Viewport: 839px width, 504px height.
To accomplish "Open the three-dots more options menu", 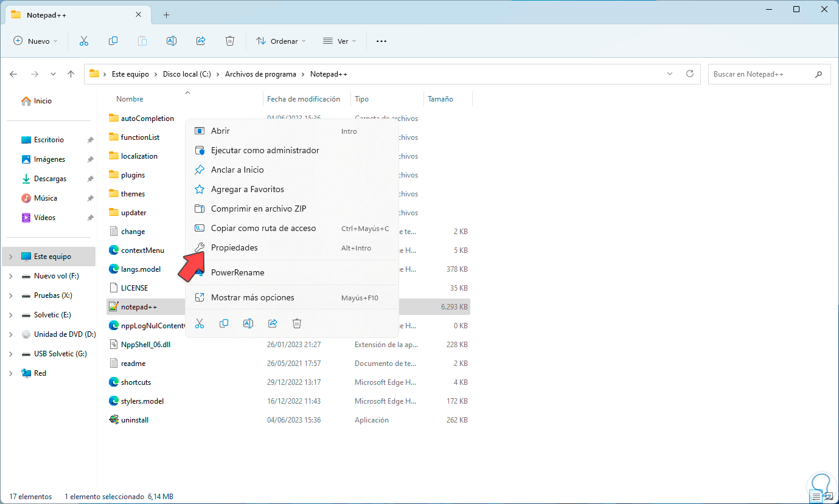I will point(381,41).
